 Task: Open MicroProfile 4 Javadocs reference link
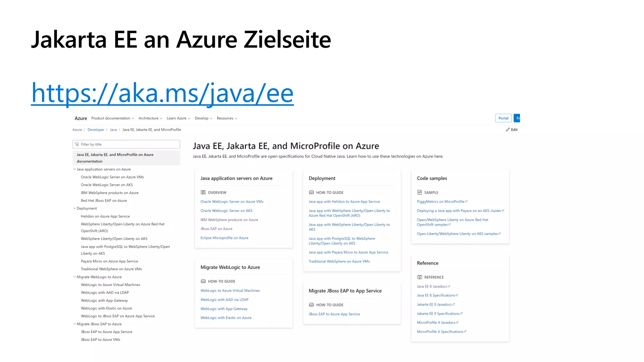pyautogui.click(x=436, y=323)
